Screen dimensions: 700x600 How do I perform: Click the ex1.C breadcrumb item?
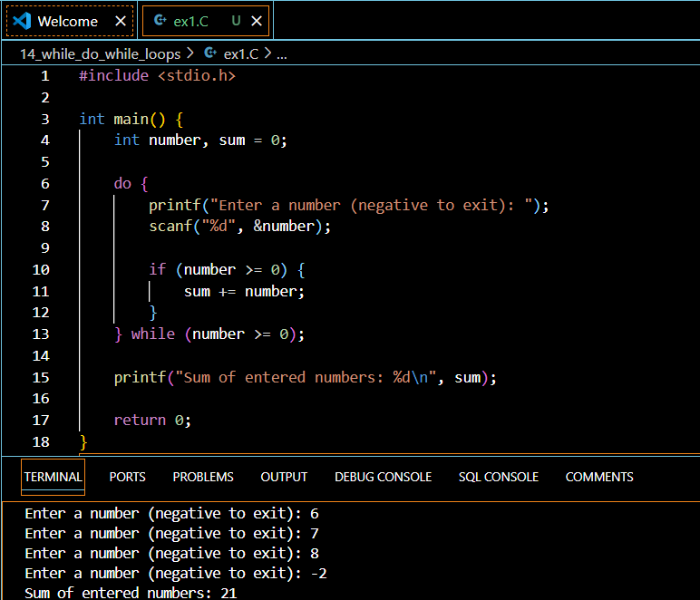coord(241,53)
